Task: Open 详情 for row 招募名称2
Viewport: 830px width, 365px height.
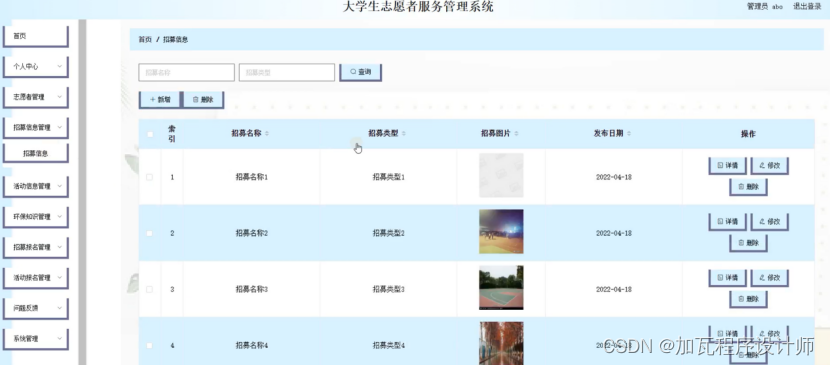Action: [727, 222]
